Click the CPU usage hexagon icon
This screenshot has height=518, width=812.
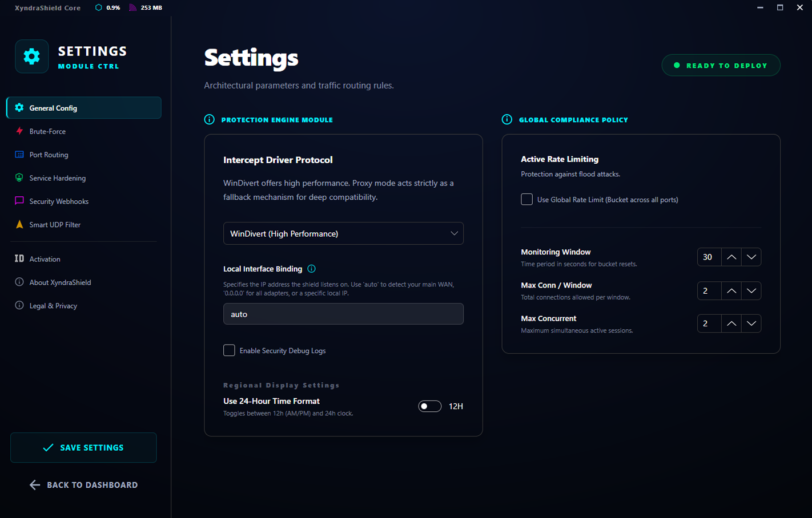(99, 8)
